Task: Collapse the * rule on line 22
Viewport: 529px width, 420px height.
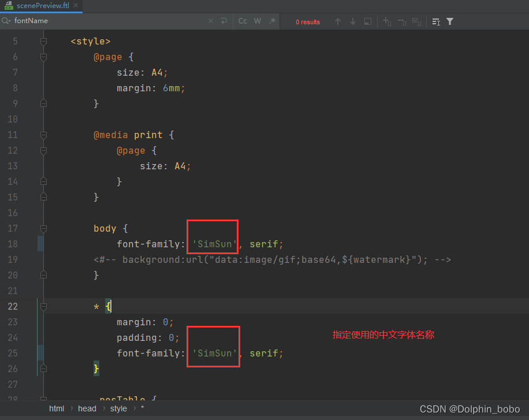Action: [x=43, y=307]
